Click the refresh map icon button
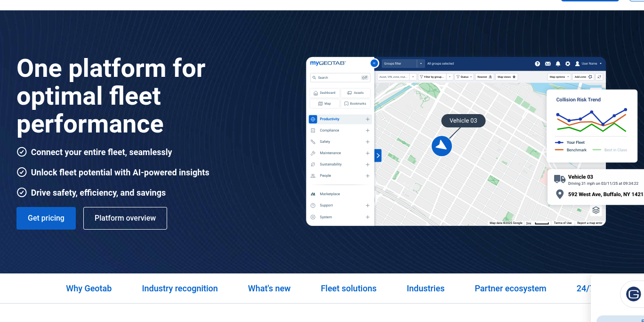This screenshot has width=644, height=322. (x=600, y=77)
